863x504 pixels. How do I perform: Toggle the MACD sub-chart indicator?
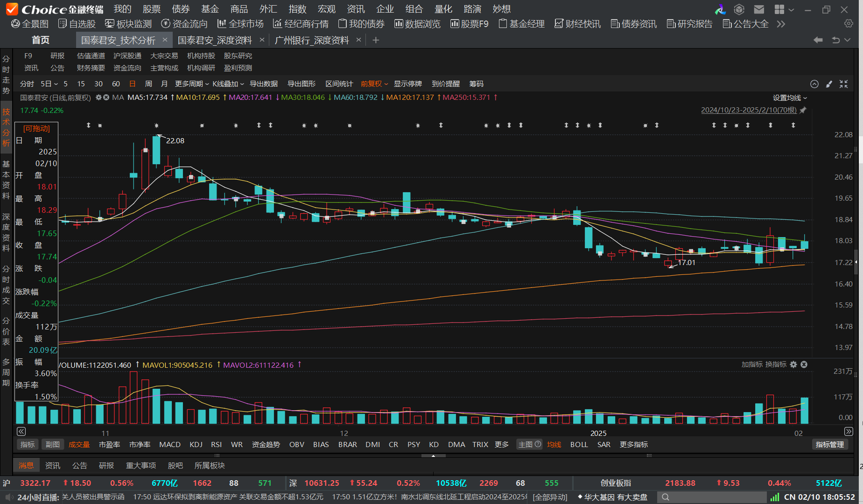[169, 445]
